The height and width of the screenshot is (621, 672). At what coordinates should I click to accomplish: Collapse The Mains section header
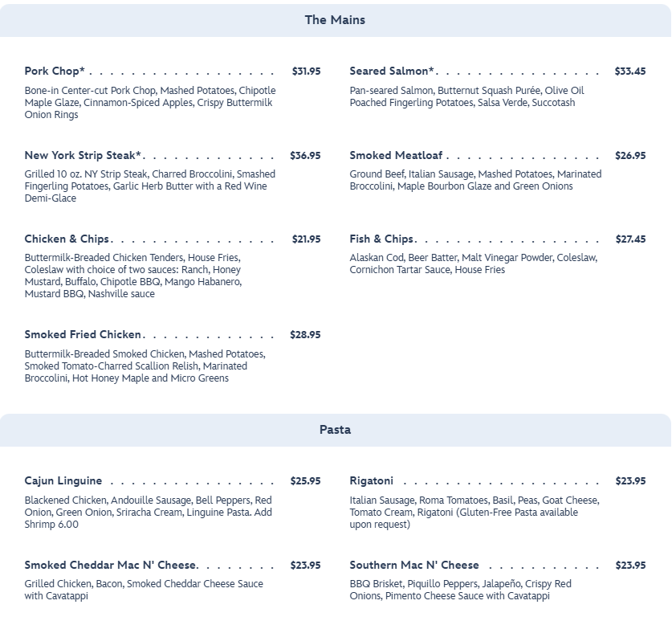pos(335,20)
